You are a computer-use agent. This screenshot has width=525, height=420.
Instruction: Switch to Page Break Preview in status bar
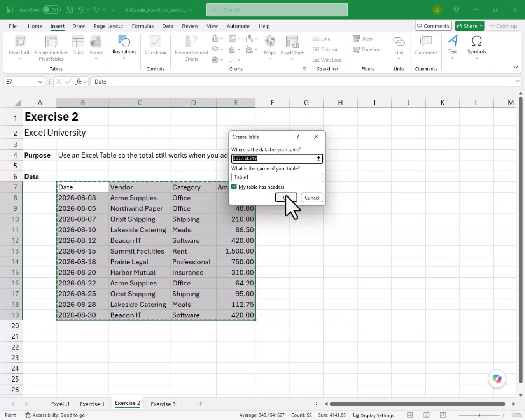click(x=443, y=415)
